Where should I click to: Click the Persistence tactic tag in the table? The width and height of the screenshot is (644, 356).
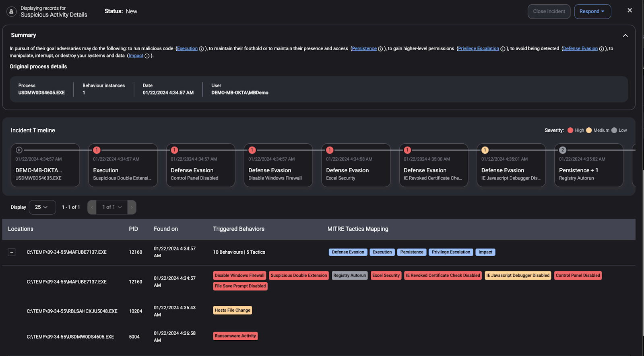click(x=412, y=253)
